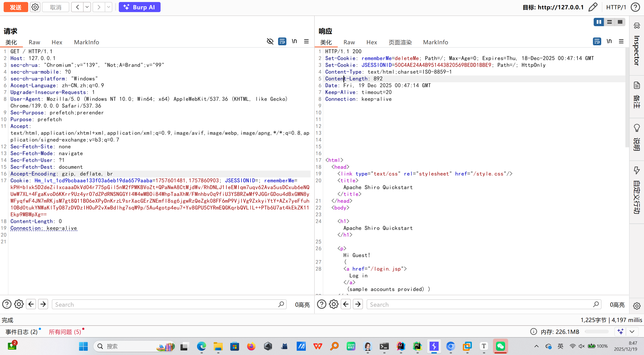Switch response view to 页面渲染 tab
This screenshot has width=644, height=355.
400,42
